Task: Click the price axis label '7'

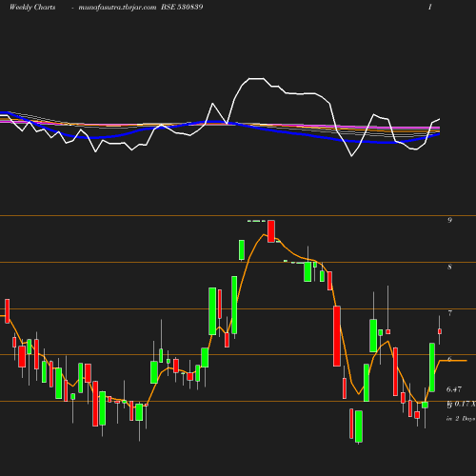Action: 449,313
